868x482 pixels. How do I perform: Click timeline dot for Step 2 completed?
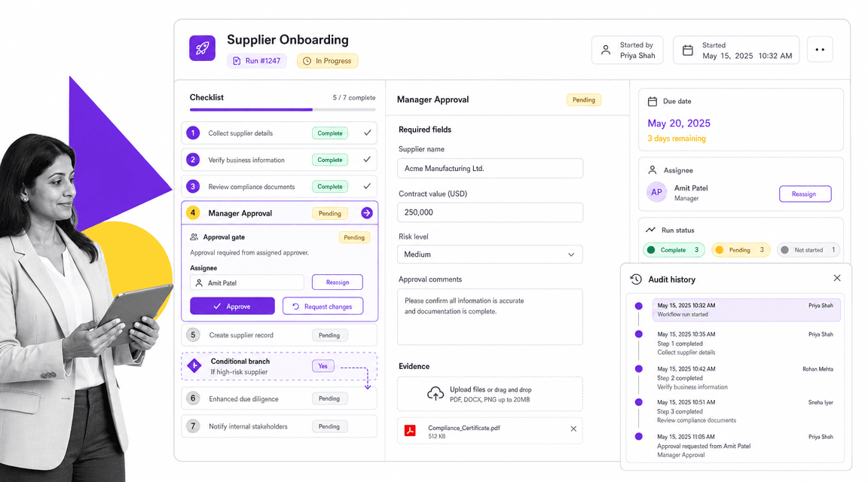(639, 368)
